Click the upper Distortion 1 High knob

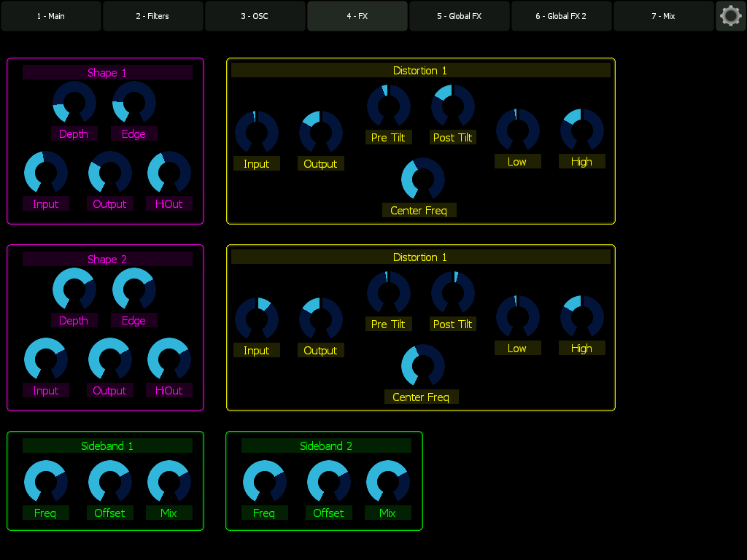point(582,130)
